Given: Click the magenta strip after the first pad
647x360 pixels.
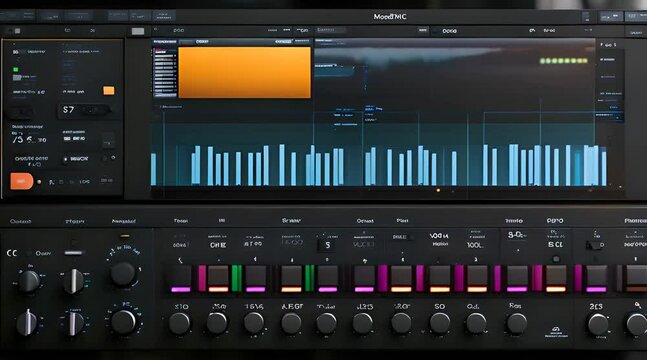Looking at the screenshot, I should coord(202,278).
